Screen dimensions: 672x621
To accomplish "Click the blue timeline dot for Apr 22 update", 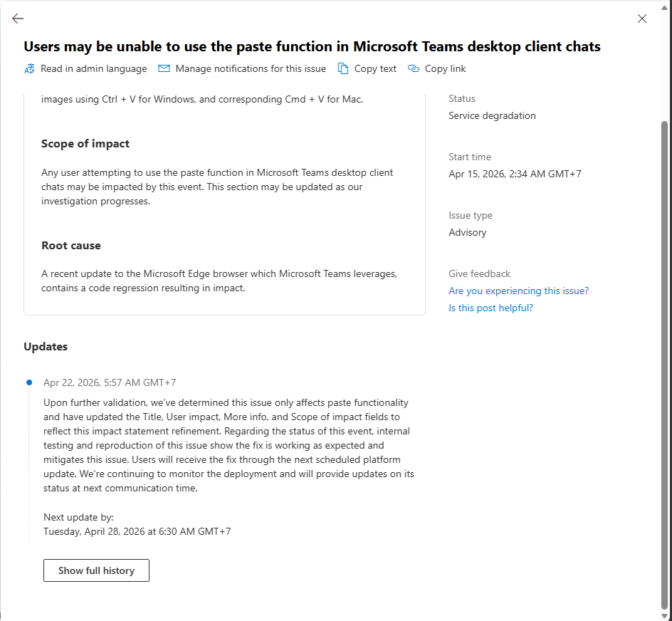I will tap(29, 382).
